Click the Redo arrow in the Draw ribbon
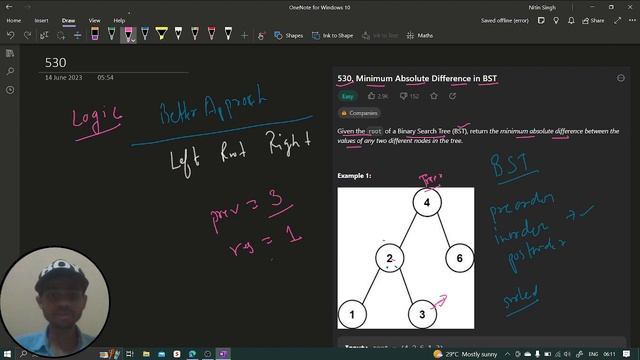 click(27, 36)
